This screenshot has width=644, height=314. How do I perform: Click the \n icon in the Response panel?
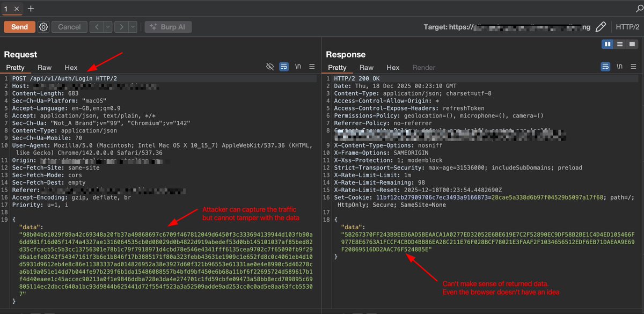click(x=619, y=66)
